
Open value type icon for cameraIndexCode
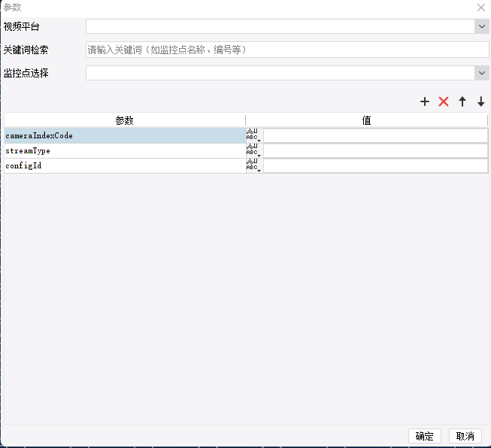[254, 135]
